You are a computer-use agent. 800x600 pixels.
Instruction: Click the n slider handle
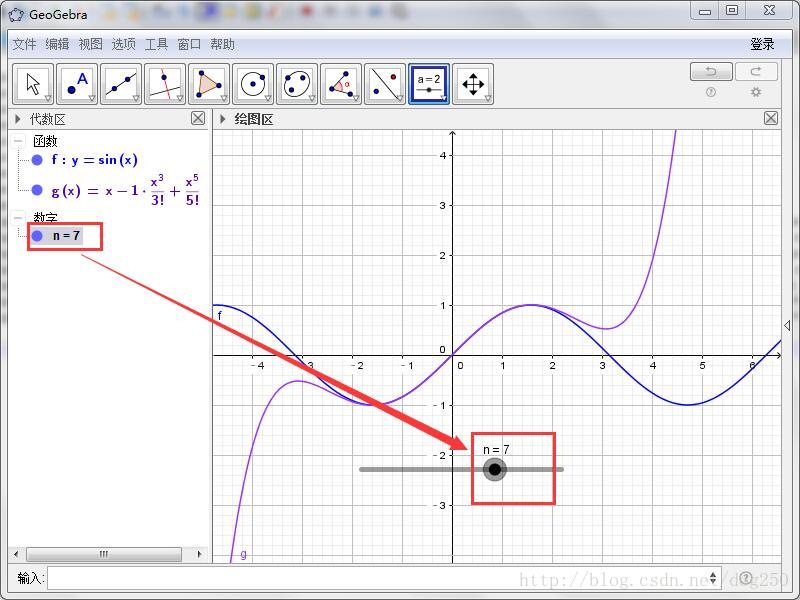(x=494, y=469)
